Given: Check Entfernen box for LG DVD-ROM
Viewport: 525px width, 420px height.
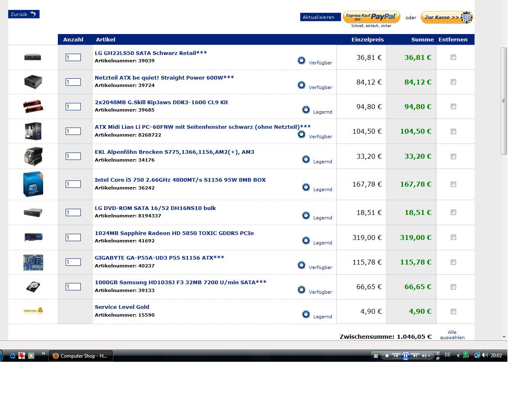Looking at the screenshot, I should (x=453, y=212).
